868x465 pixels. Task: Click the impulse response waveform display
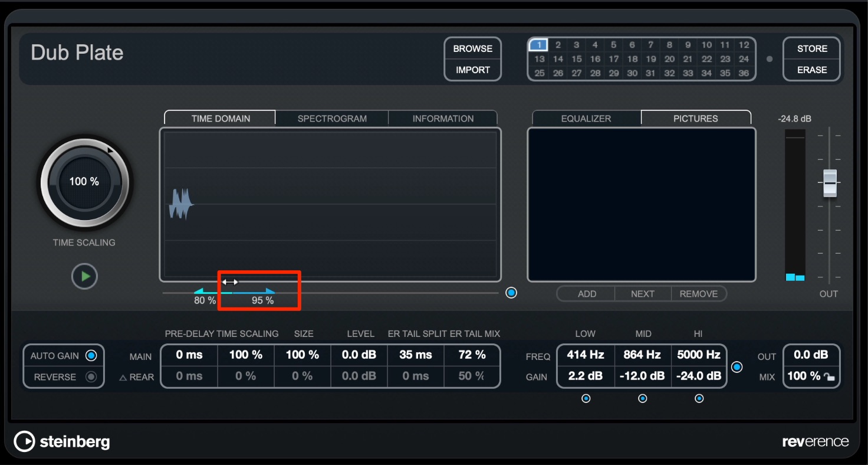[330, 204]
